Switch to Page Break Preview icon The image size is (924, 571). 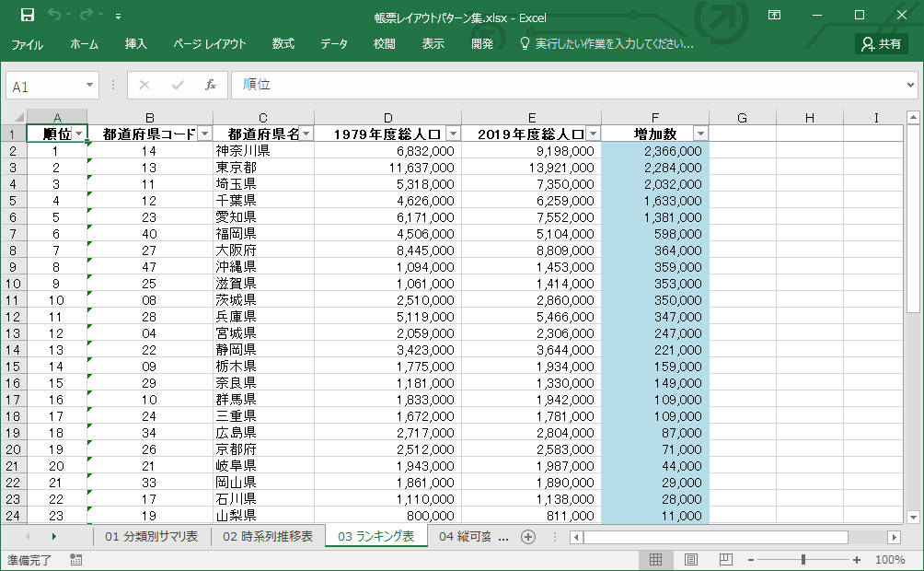pyautogui.click(x=725, y=560)
